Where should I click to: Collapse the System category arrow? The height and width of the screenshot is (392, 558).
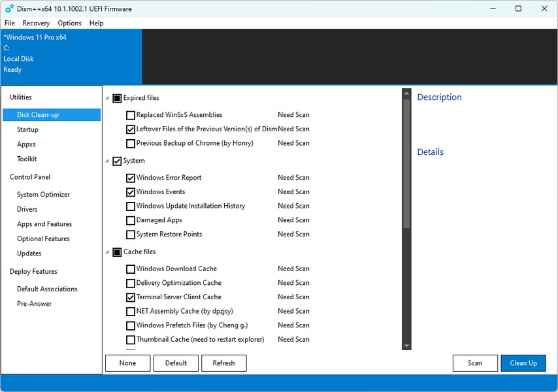coord(108,161)
